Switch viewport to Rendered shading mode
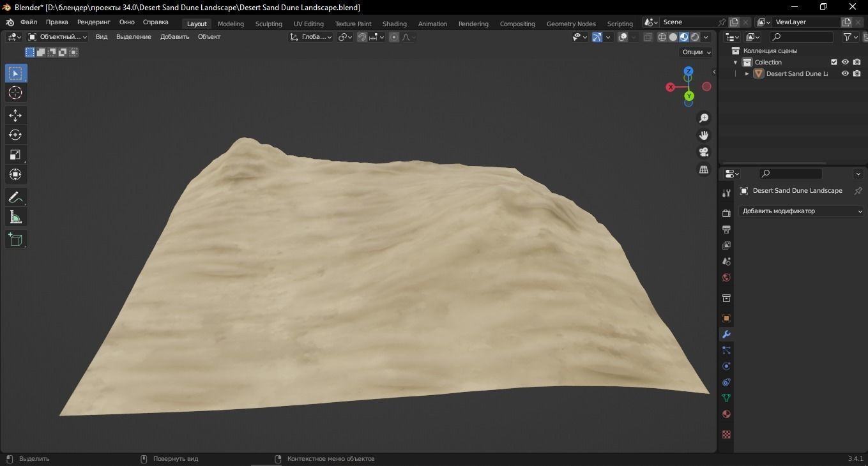 pyautogui.click(x=694, y=37)
